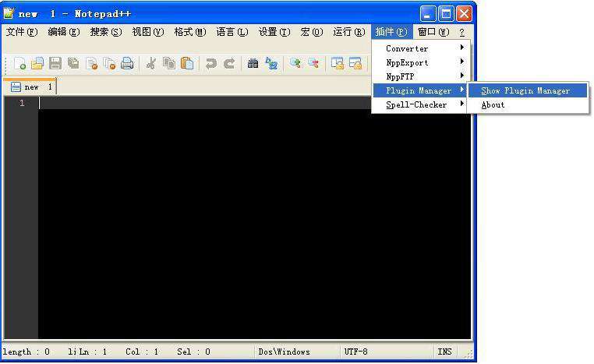Viewport: 594px width, 364px height.
Task: Toggle INS insert mode in status bar
Action: point(445,352)
